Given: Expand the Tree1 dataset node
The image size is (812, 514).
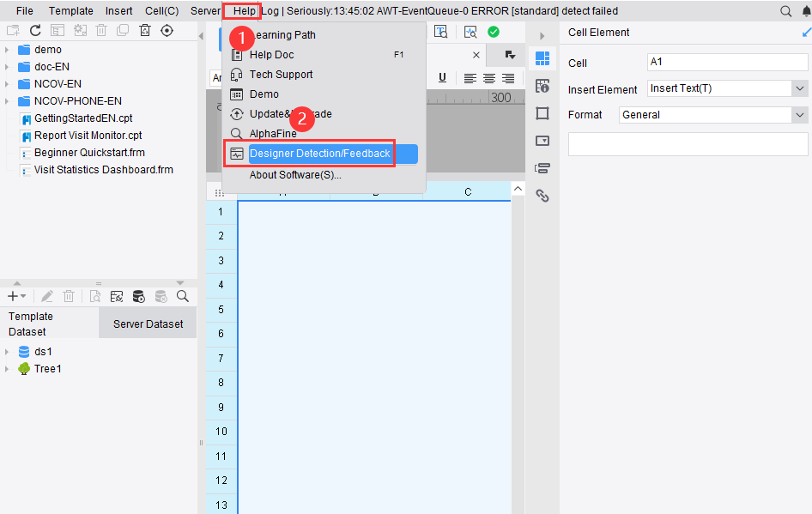Looking at the screenshot, I should 7,369.
